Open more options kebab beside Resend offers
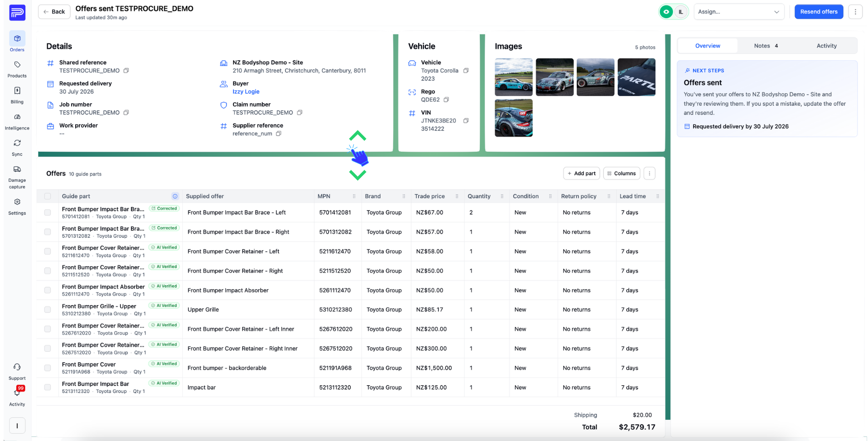 click(855, 12)
